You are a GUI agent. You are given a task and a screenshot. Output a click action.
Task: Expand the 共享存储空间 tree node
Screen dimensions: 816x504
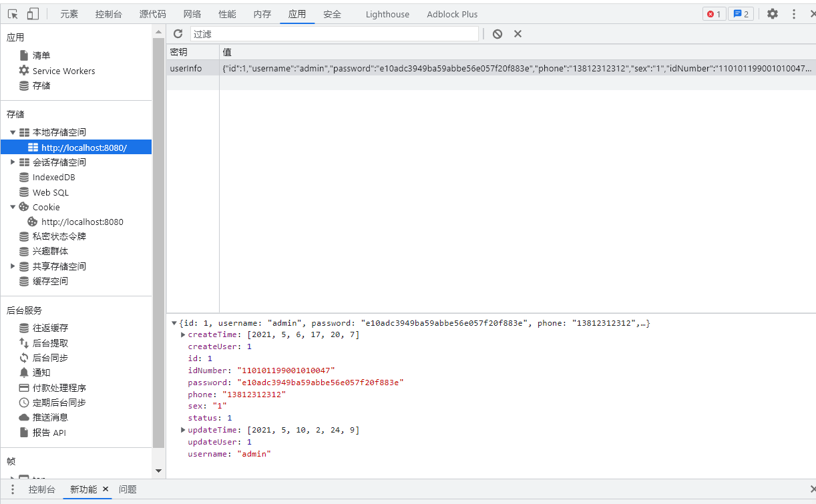(x=13, y=266)
